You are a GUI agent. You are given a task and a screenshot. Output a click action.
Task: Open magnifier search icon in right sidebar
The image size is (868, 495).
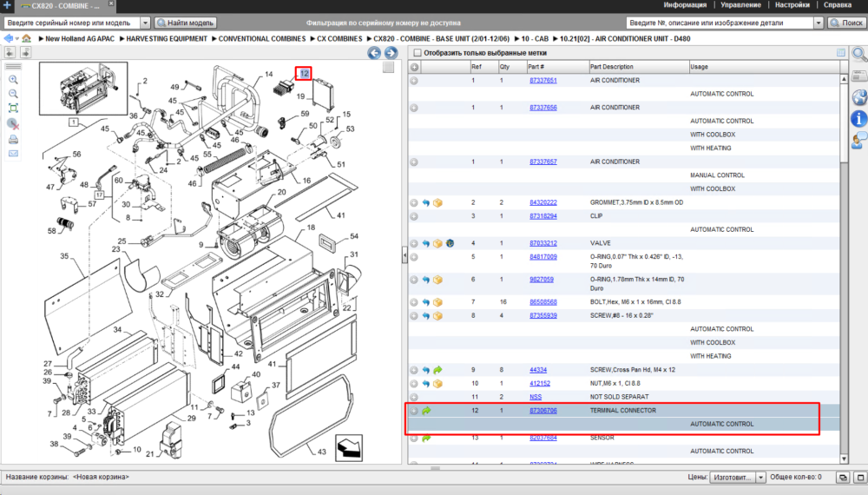point(859,54)
